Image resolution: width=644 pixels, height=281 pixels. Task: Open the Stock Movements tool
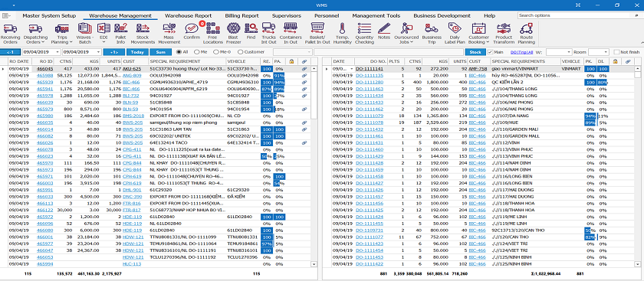point(143,34)
